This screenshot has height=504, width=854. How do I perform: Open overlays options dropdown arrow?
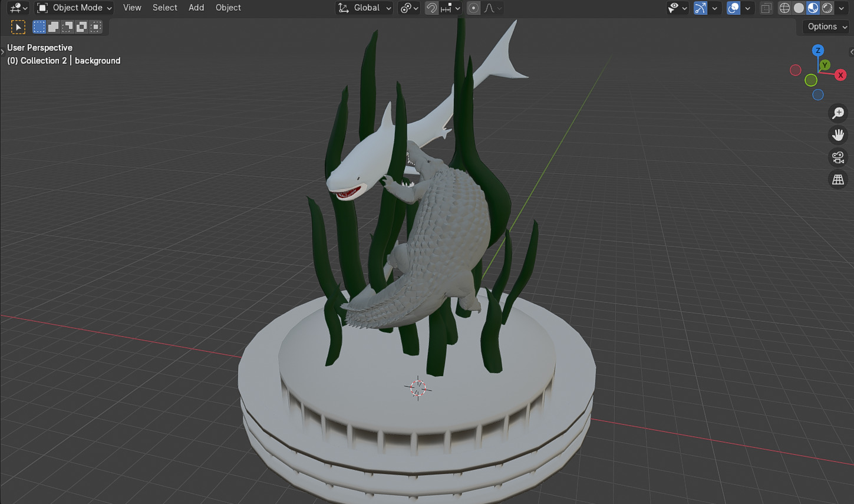(747, 8)
